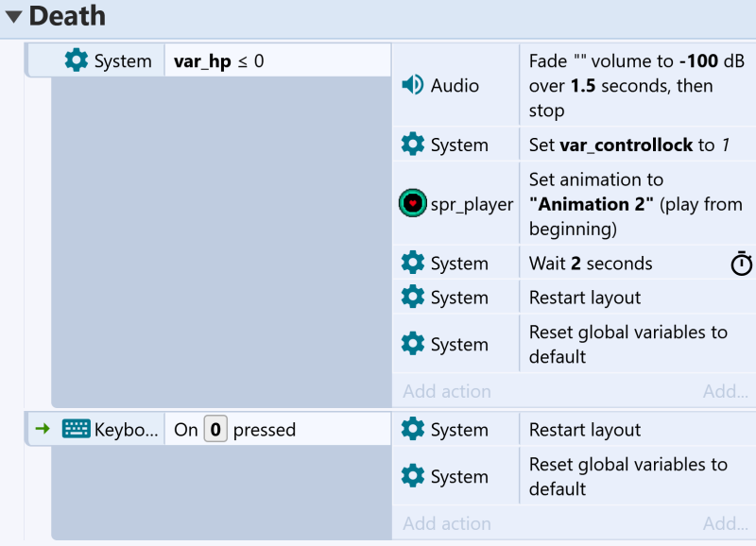Click gear icon of first Reset global variables

coord(413,344)
